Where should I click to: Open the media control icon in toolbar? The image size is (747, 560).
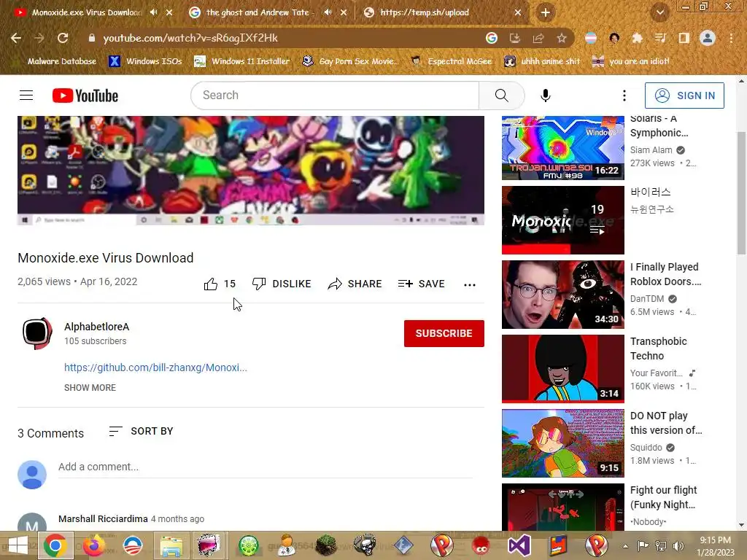coord(660,38)
